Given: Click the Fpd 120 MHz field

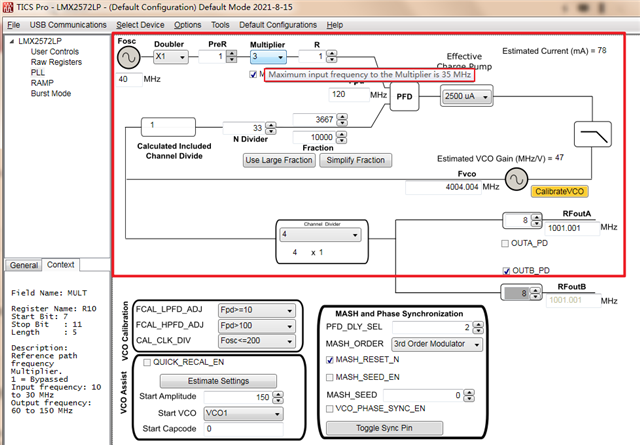Looking at the screenshot, I should [x=349, y=95].
